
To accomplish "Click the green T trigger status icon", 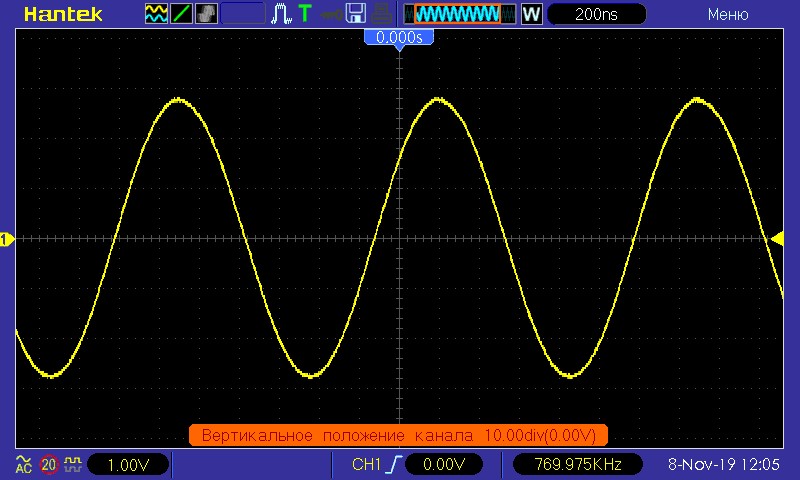I will [305, 14].
